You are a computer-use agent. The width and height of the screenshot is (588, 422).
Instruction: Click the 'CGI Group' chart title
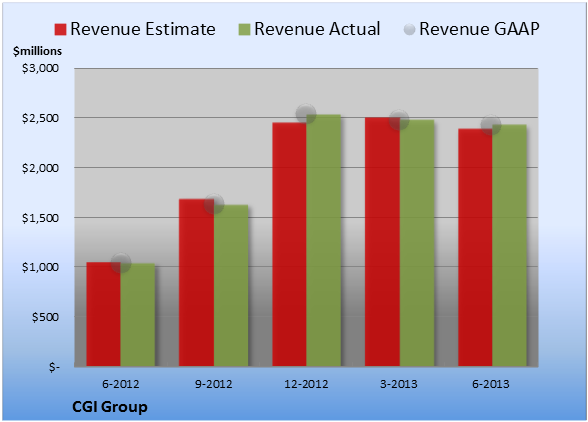click(x=110, y=407)
